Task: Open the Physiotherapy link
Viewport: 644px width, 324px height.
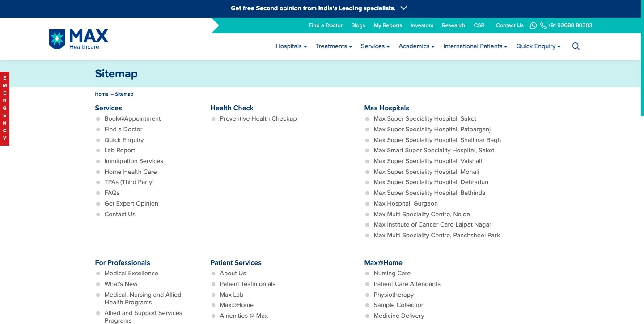Action: tap(394, 295)
